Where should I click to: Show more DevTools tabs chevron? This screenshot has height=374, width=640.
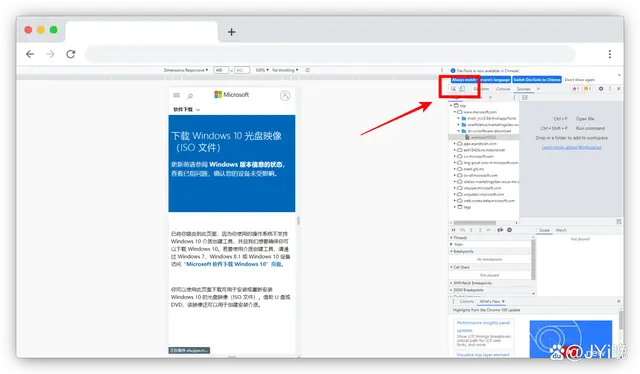coord(538,89)
